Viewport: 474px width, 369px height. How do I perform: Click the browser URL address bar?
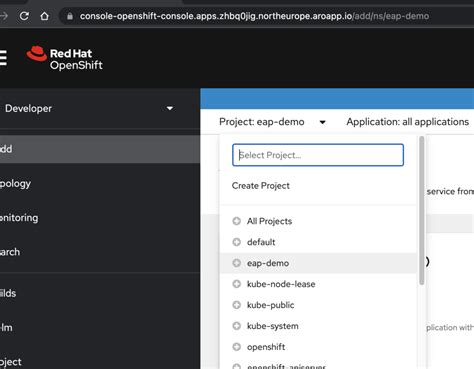tap(254, 16)
